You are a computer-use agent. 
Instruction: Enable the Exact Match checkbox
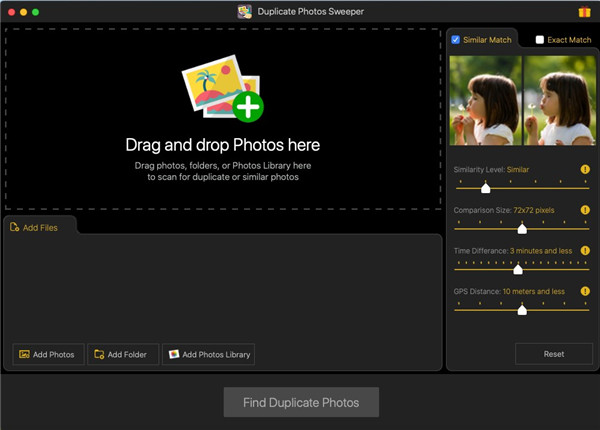coord(540,40)
